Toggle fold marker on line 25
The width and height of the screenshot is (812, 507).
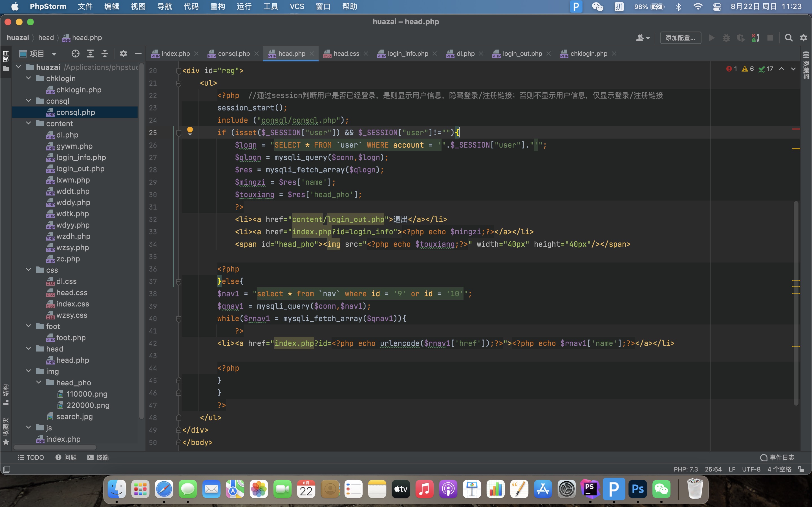(x=179, y=133)
